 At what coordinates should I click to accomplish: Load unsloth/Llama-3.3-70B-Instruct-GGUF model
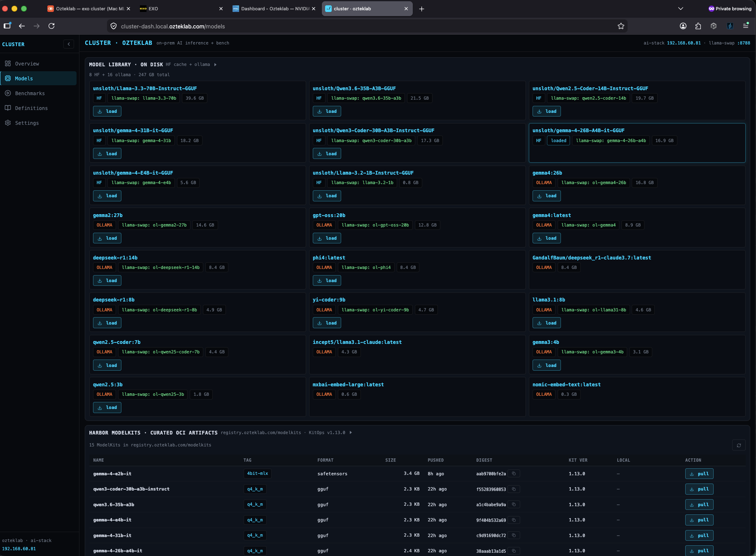[x=107, y=112]
